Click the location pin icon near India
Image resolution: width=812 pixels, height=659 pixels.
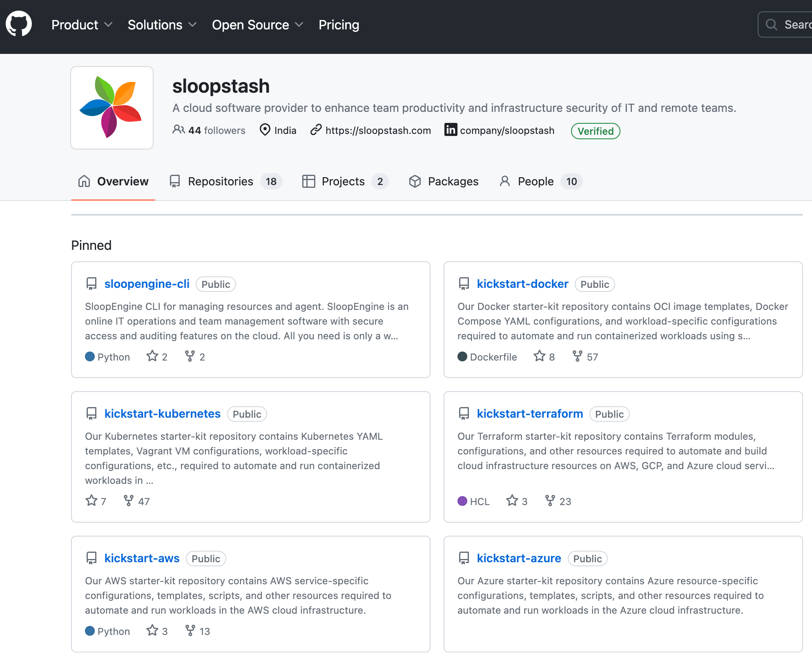(x=265, y=130)
